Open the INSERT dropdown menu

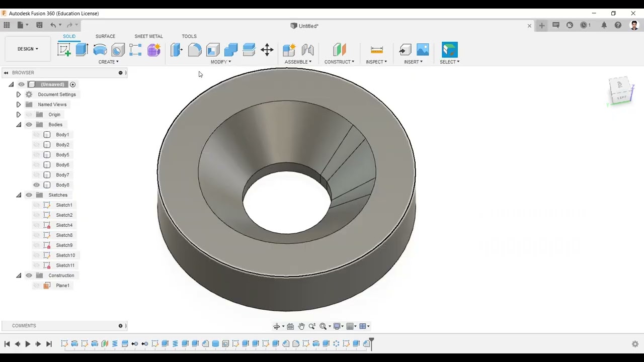coord(413,62)
